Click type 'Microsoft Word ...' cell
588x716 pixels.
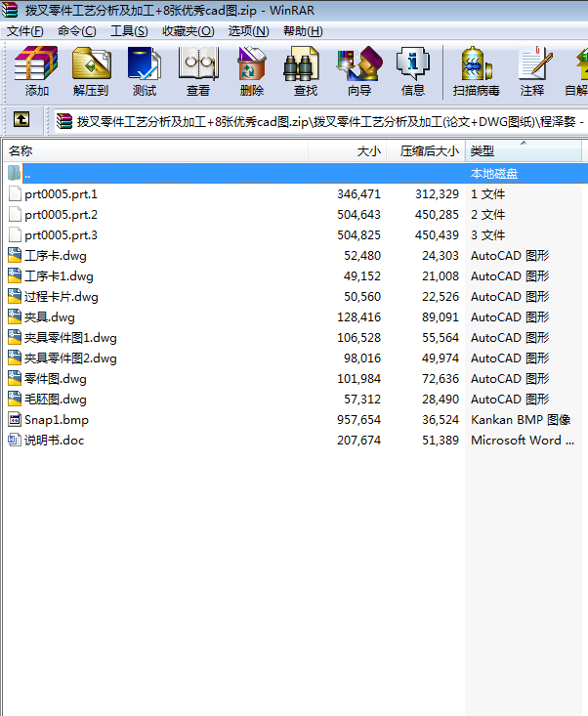523,441
